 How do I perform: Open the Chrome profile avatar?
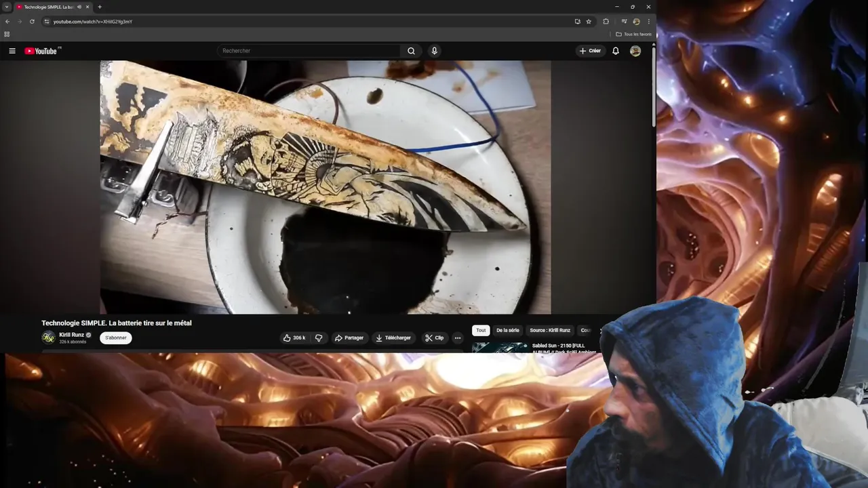[x=636, y=22]
